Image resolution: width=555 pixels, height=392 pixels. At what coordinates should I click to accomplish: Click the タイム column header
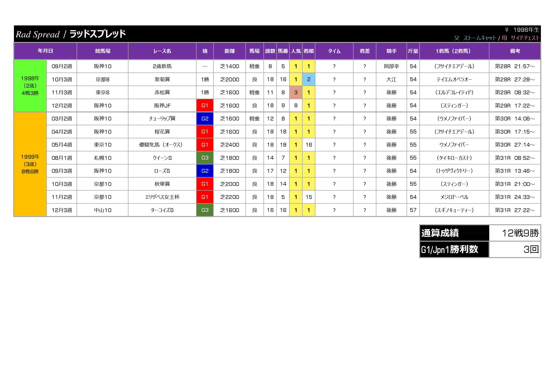click(334, 51)
